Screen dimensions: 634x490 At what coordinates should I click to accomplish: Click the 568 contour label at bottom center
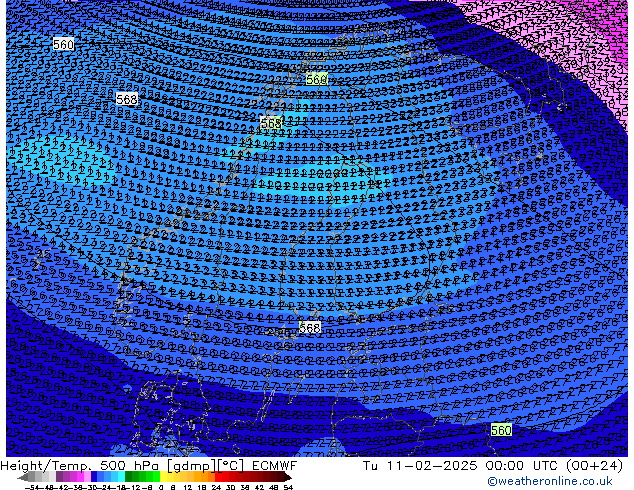tap(310, 327)
